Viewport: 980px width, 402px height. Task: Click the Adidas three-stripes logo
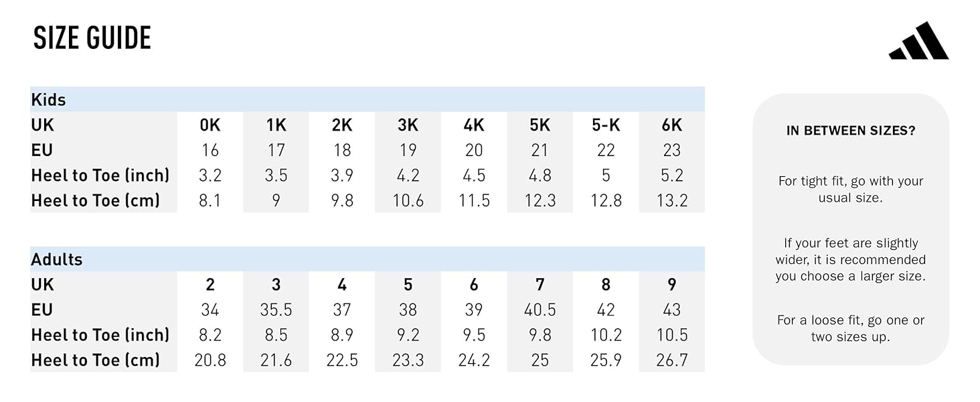pos(918,40)
